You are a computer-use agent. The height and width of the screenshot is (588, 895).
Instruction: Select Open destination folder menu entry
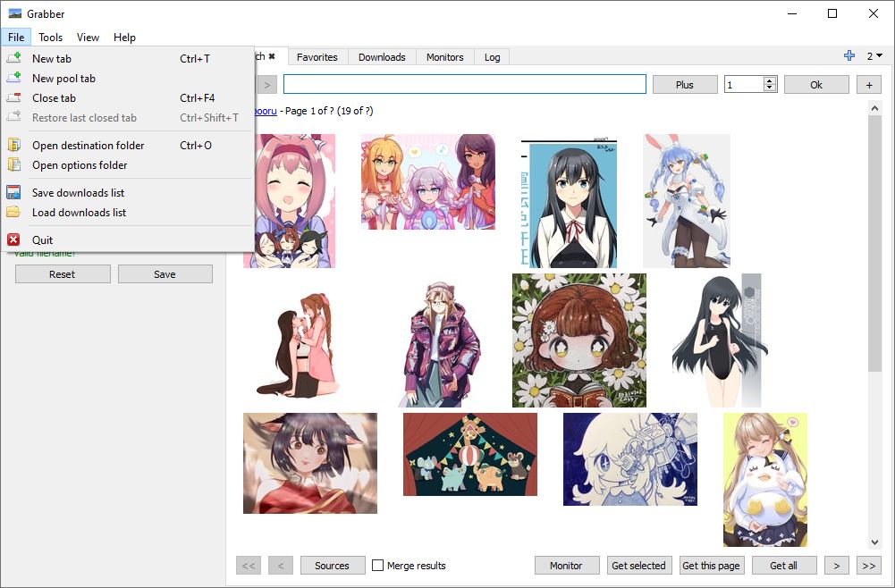[127, 145]
